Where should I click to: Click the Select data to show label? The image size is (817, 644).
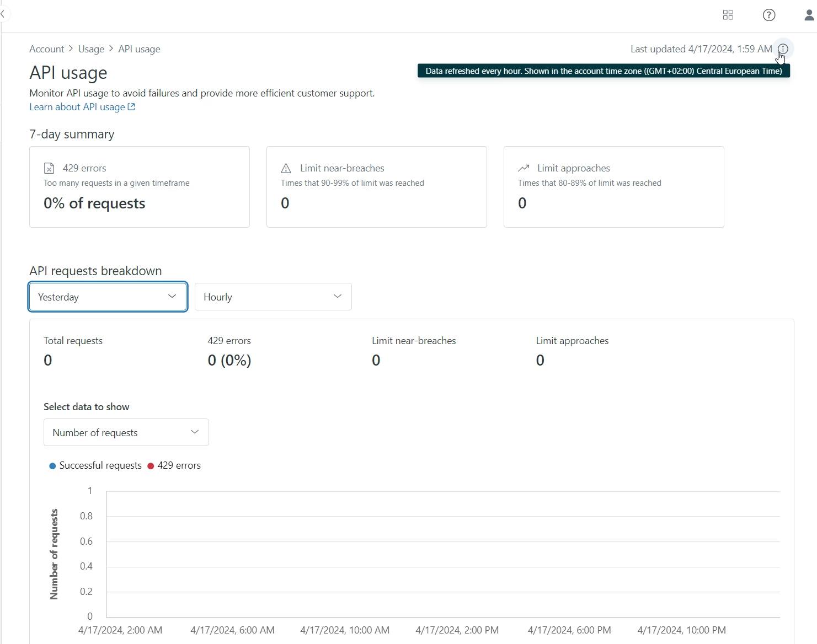pos(86,407)
